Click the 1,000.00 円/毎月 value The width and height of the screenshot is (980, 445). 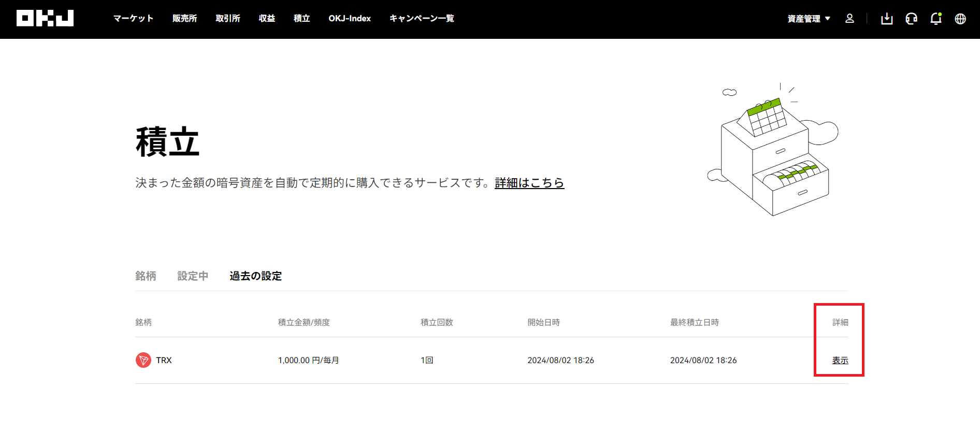click(308, 360)
